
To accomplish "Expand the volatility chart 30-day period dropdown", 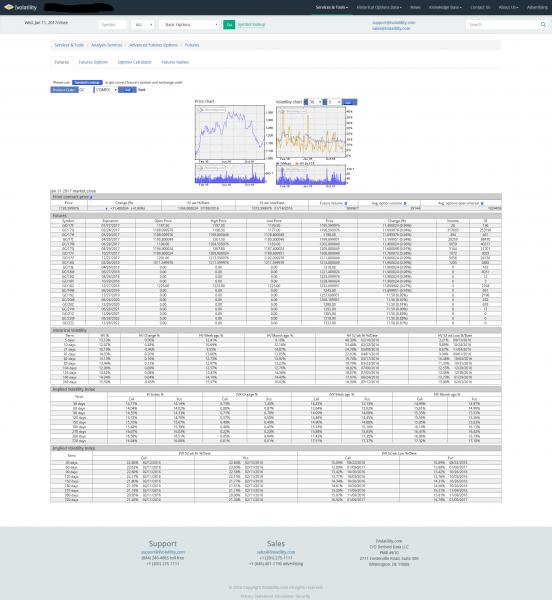I will pos(315,102).
